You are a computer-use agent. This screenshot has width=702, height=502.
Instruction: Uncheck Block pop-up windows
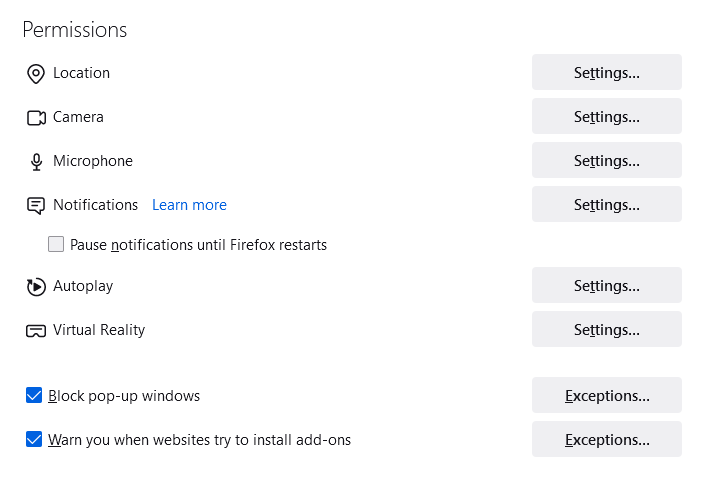click(34, 396)
